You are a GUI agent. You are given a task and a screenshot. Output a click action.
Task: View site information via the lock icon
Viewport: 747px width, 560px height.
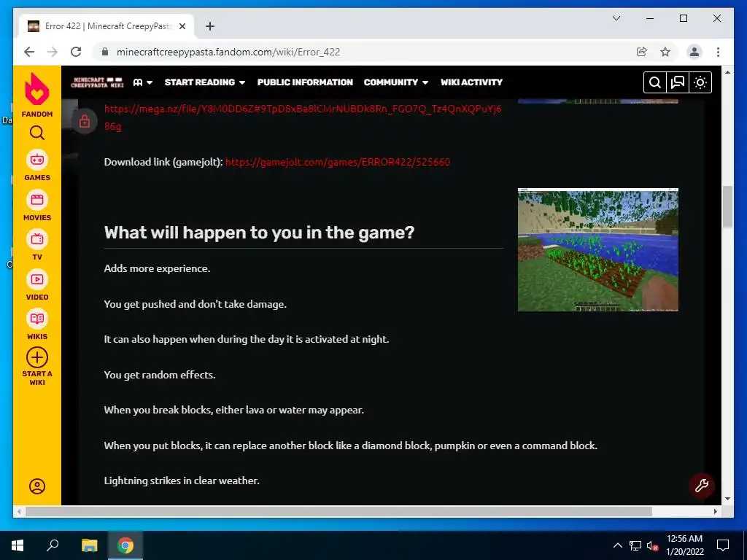(105, 52)
